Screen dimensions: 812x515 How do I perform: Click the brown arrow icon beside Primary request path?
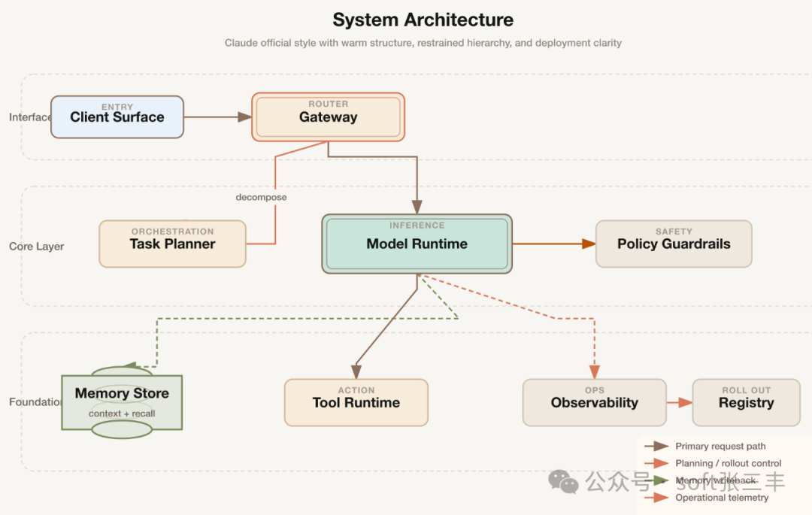(656, 446)
